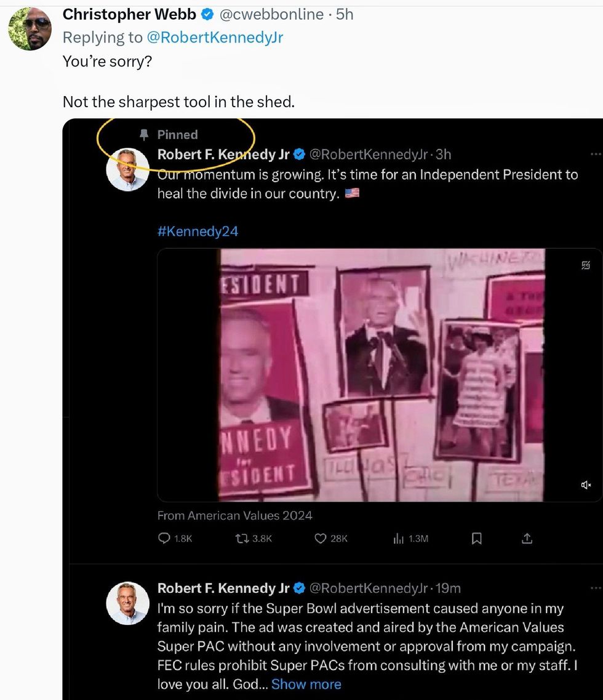Click Christopher Webb's profile avatar
Viewport: 603px width, 700px height.
point(30,29)
